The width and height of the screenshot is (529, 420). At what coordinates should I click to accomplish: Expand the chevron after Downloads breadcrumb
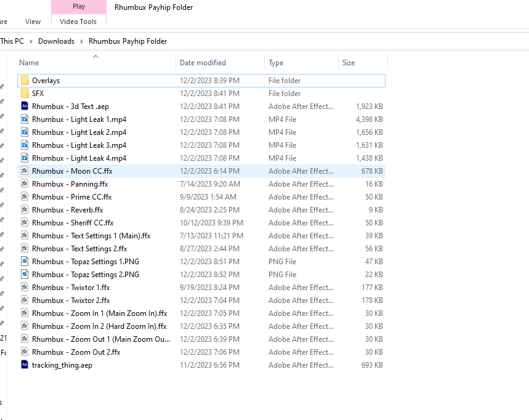pos(81,41)
